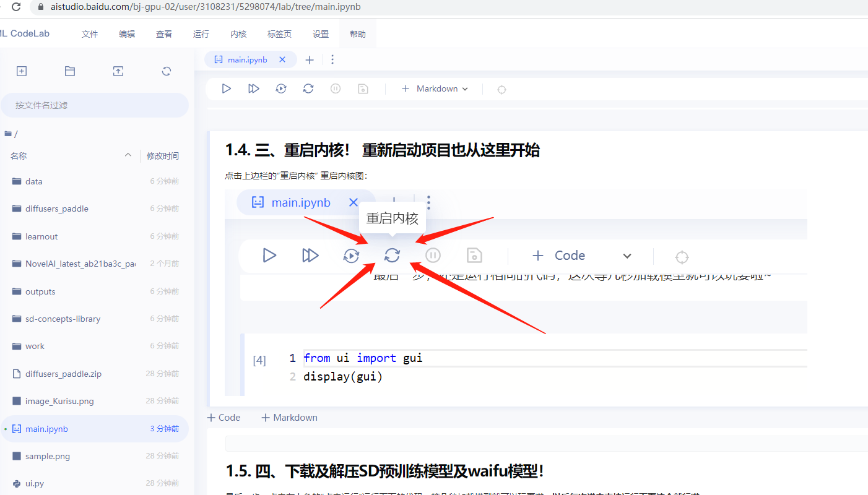Open a new launcher from file browser
The width and height of the screenshot is (868, 495).
[22, 71]
